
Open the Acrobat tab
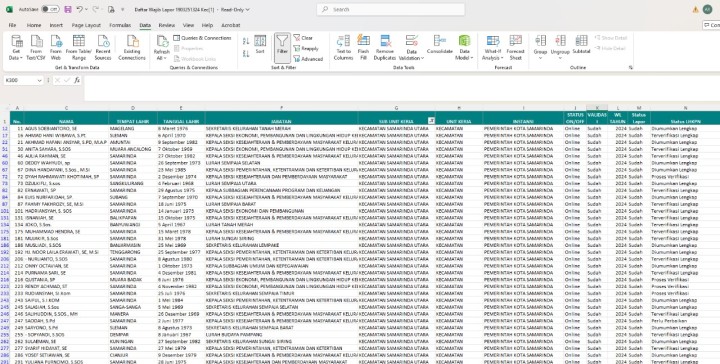[x=231, y=25]
